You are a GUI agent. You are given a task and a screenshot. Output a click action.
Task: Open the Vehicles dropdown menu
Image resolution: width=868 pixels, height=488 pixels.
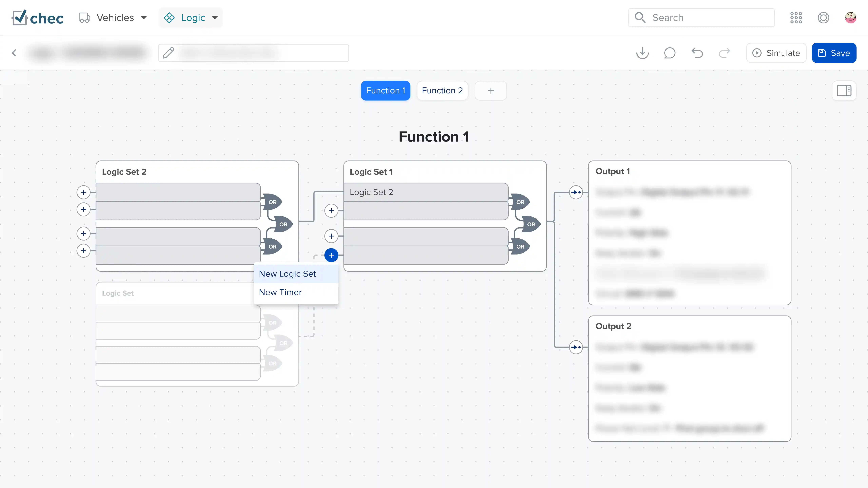[113, 17]
